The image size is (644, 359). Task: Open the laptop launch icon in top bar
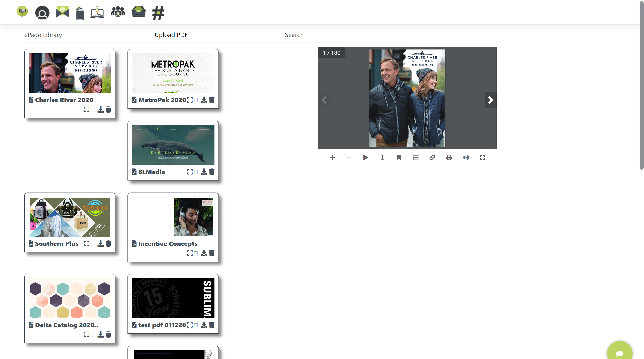point(97,12)
